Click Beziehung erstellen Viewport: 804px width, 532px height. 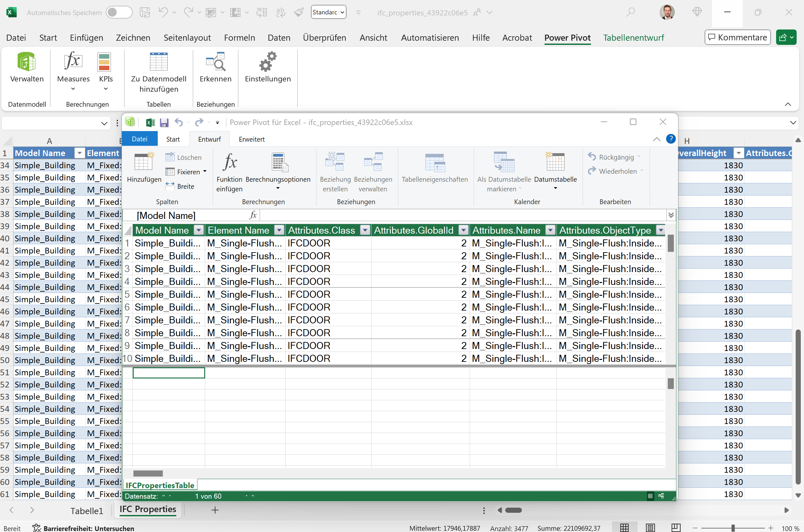pyautogui.click(x=335, y=173)
